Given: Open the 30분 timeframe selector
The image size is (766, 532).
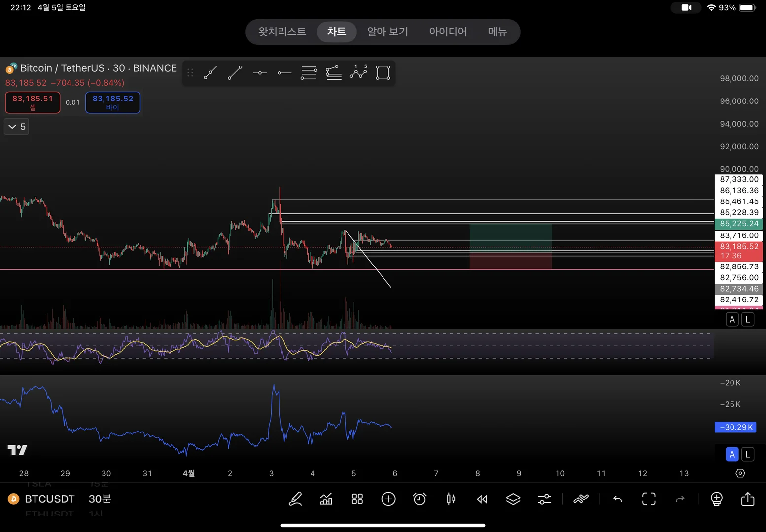Looking at the screenshot, I should (100, 499).
